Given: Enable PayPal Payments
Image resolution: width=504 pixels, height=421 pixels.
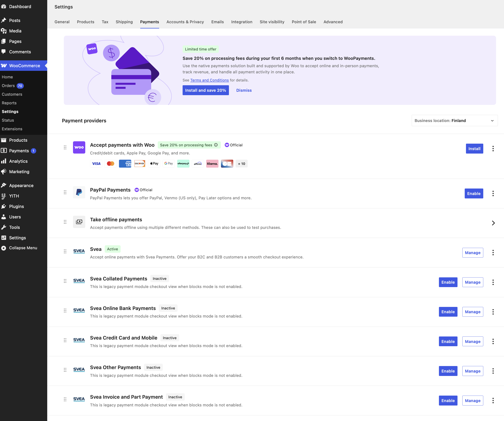Looking at the screenshot, I should point(474,193).
